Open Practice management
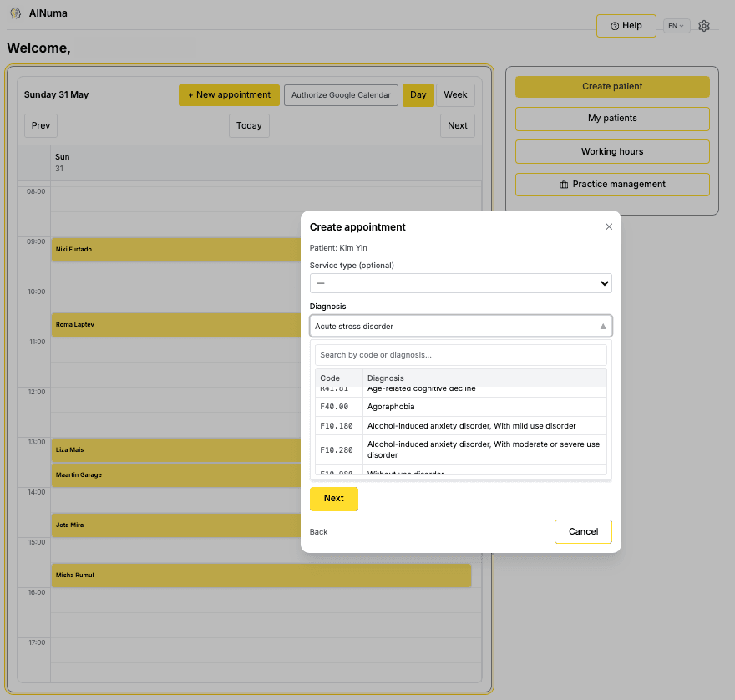This screenshot has height=700, width=735. [612, 185]
